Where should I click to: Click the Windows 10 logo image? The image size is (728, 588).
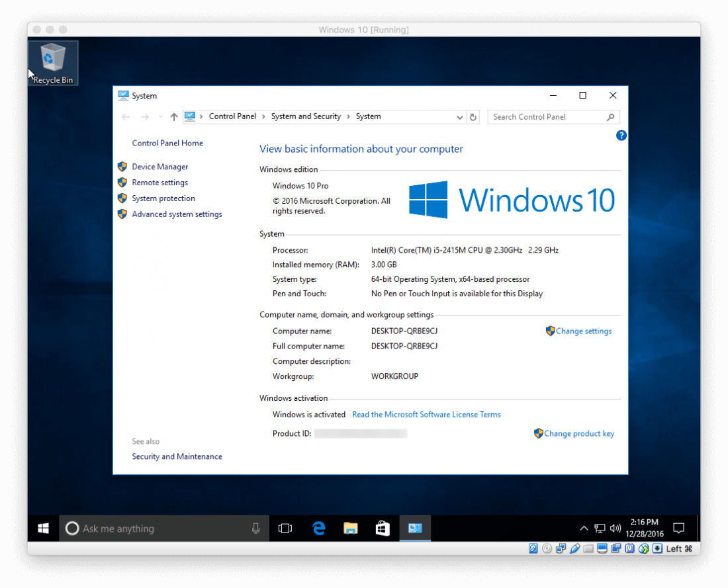point(512,200)
